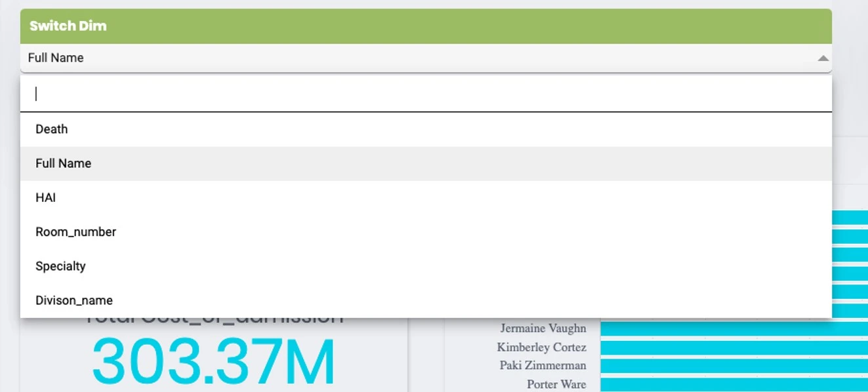Image resolution: width=868 pixels, height=392 pixels.
Task: Click the 303.37M KPI value
Action: pos(214,362)
